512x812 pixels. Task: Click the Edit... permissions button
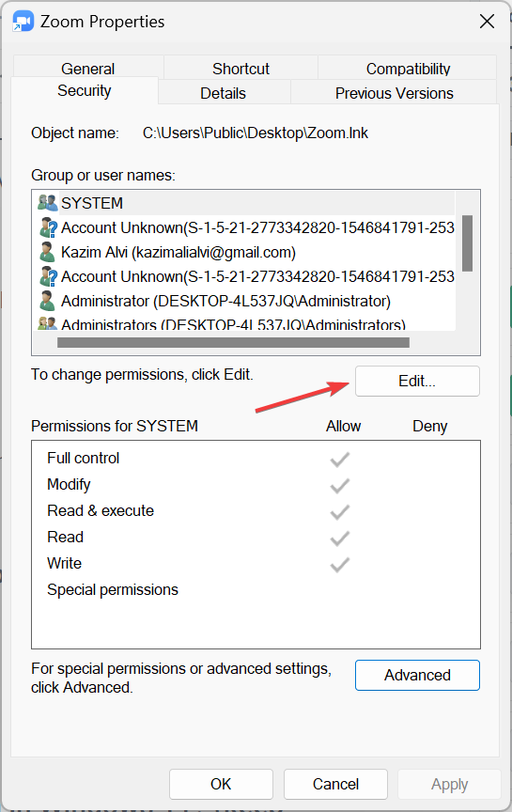417,382
